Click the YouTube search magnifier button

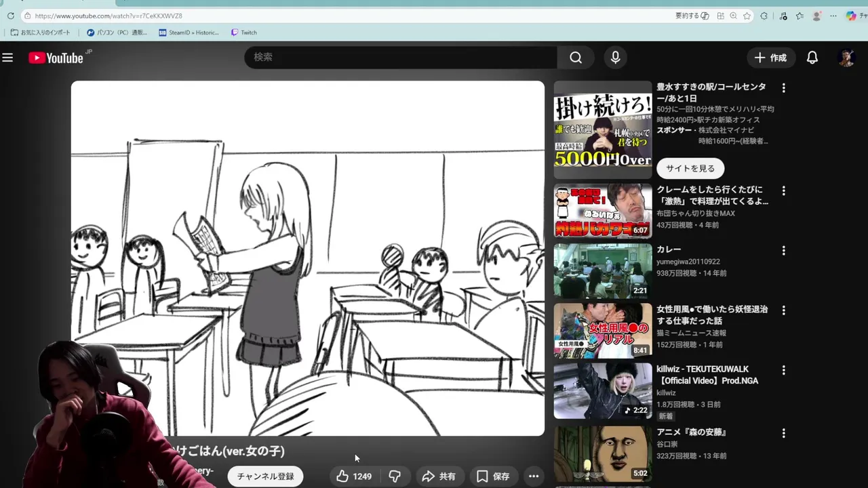(576, 58)
